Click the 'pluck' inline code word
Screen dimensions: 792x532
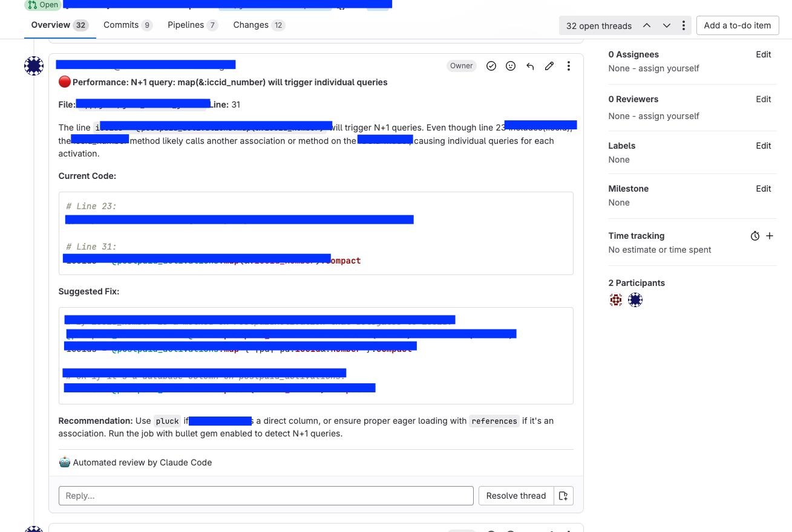[x=167, y=421]
